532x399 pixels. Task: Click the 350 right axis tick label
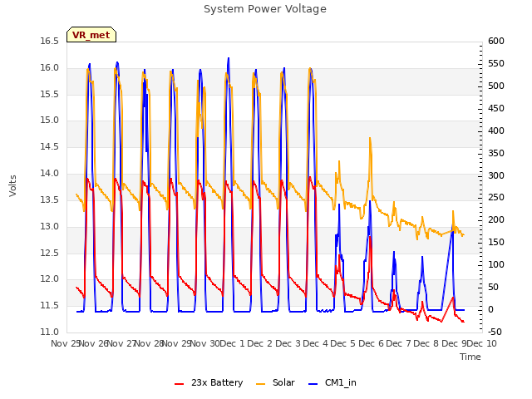[x=496, y=153]
